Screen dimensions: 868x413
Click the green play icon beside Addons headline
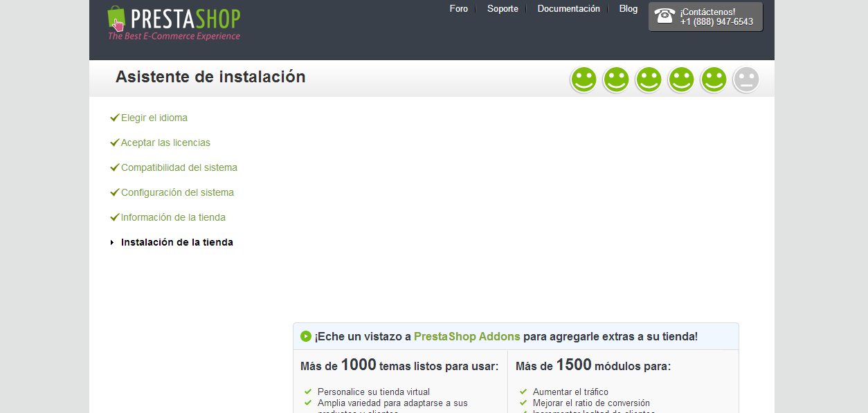(306, 336)
